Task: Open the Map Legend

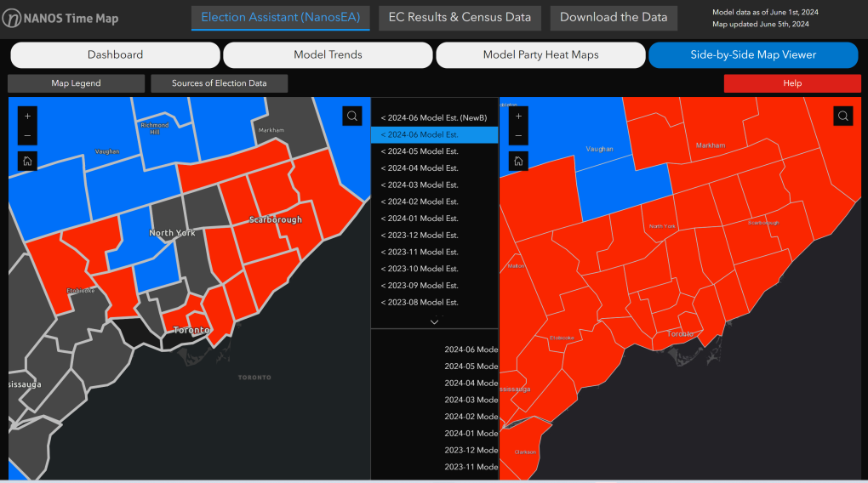Action: [x=77, y=83]
